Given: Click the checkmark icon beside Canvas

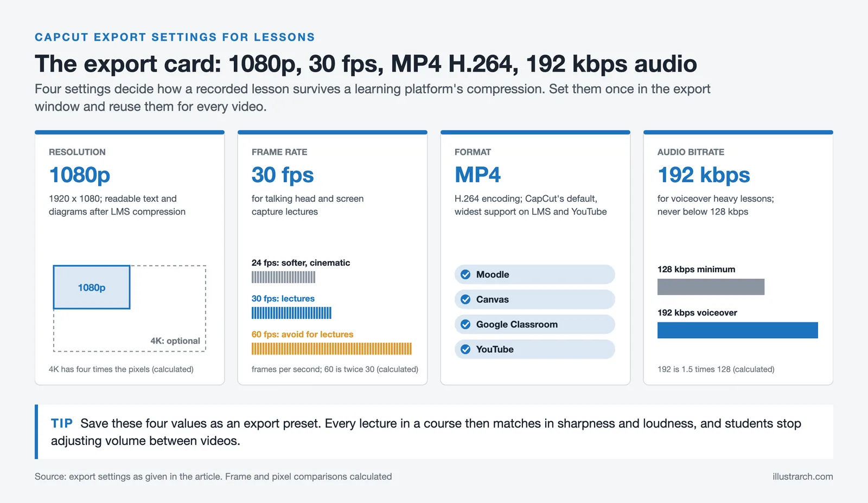Looking at the screenshot, I should [x=465, y=299].
